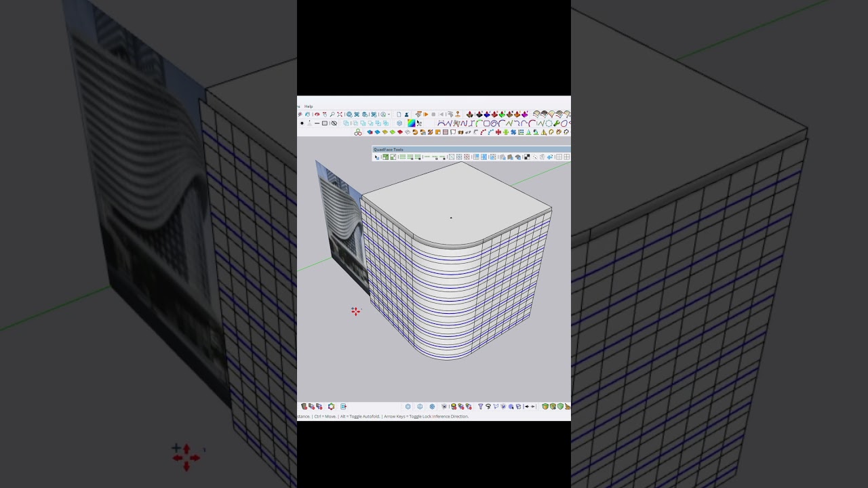Click the three interlocked circles icon
The width and height of the screenshot is (868, 488).
tap(358, 132)
